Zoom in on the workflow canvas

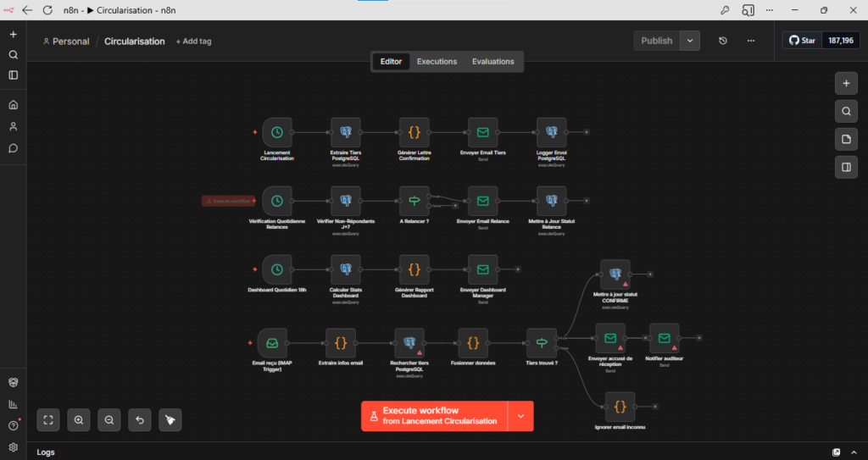pyautogui.click(x=79, y=420)
